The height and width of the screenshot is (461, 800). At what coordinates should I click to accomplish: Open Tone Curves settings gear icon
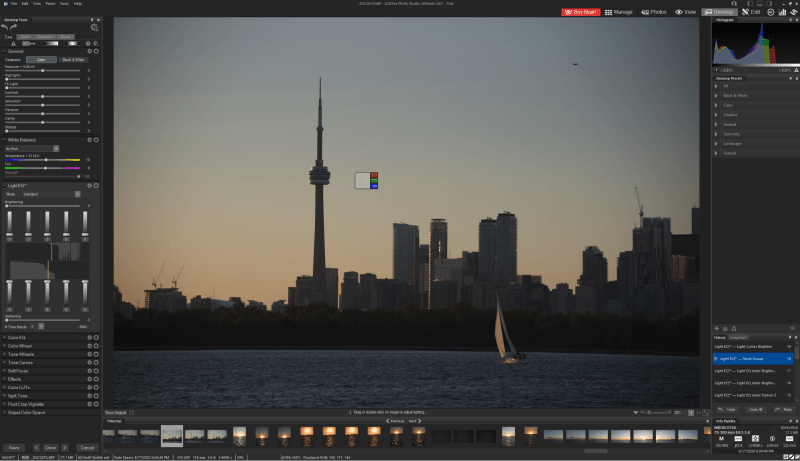pyautogui.click(x=89, y=363)
